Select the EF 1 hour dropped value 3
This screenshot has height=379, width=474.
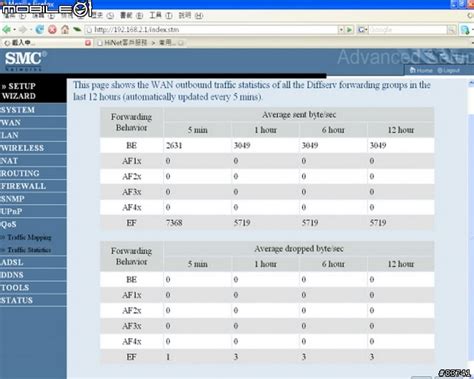[236, 357]
